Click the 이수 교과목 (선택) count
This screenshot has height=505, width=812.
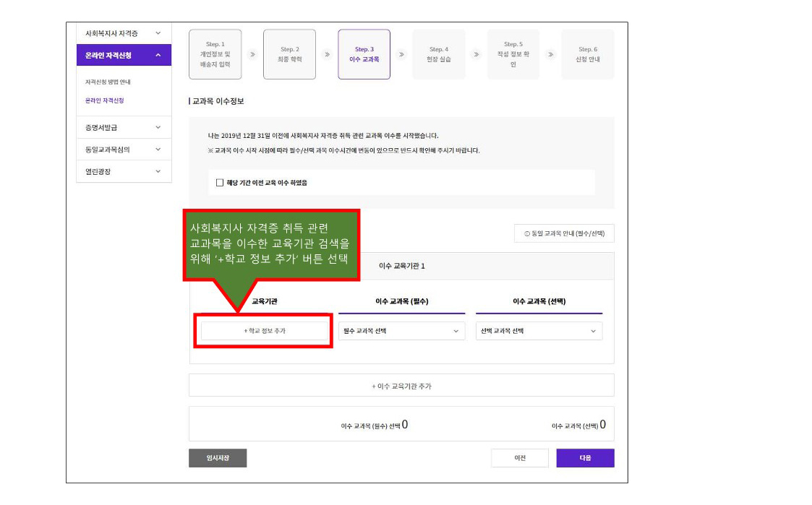[579, 426]
